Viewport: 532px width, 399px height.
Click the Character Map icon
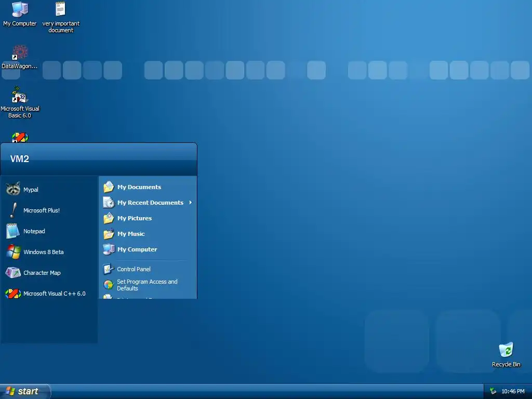[13, 272]
